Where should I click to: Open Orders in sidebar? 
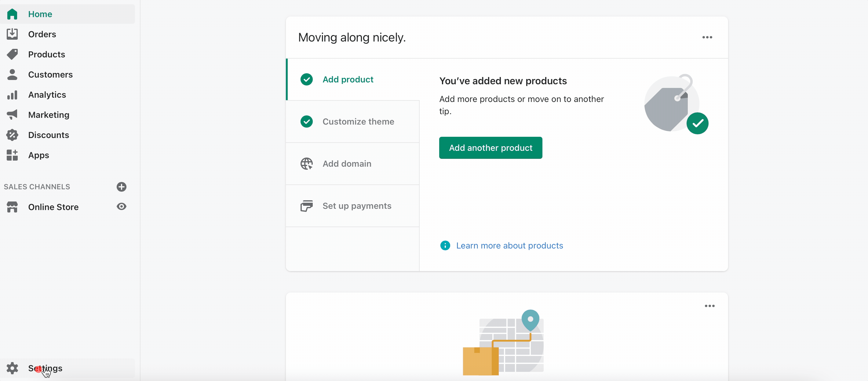click(67, 34)
